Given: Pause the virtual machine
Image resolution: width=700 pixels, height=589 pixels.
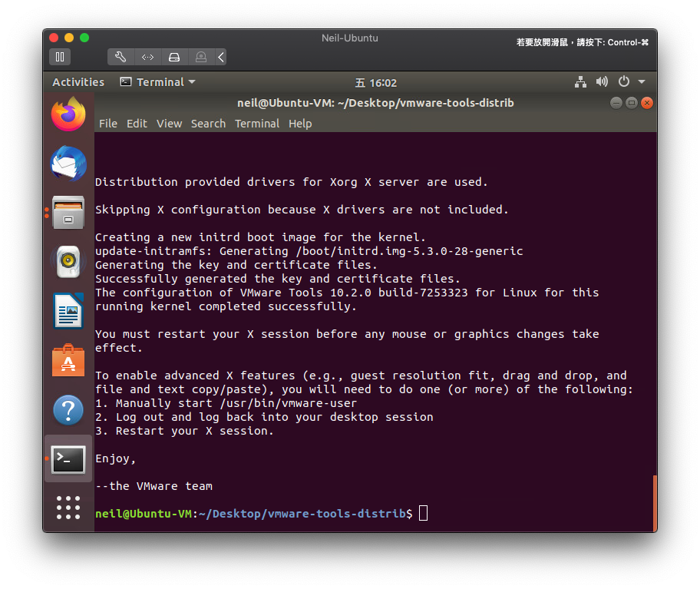Looking at the screenshot, I should coord(60,57).
